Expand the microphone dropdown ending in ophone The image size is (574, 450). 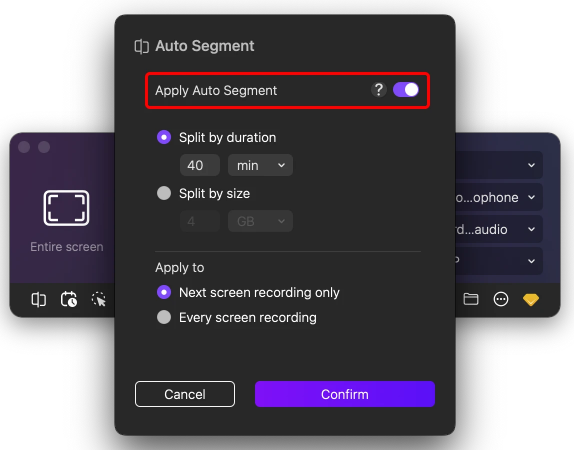(x=499, y=197)
